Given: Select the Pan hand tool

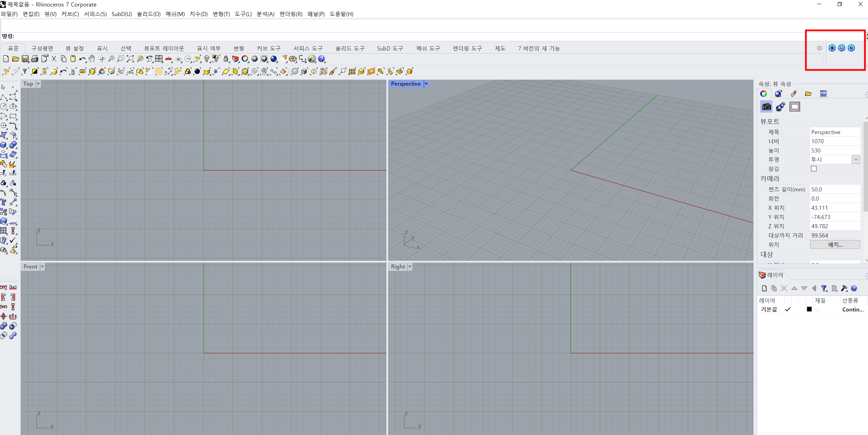Looking at the screenshot, I should tap(91, 59).
